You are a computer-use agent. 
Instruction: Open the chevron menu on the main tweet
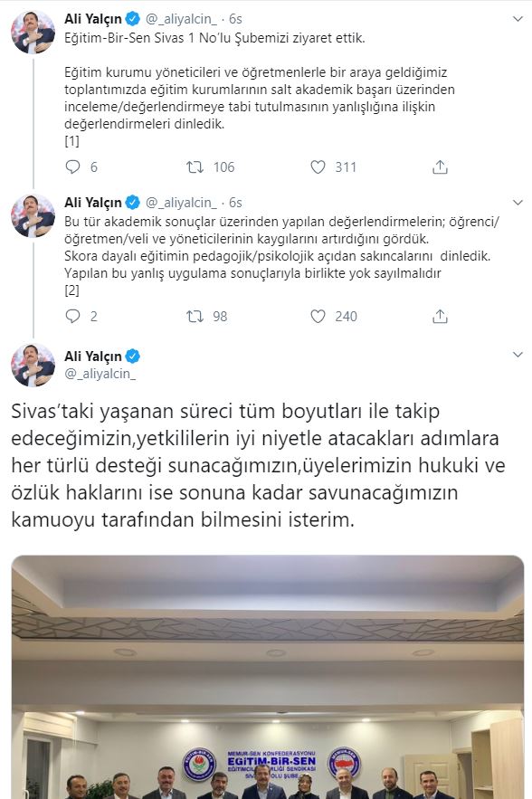click(x=518, y=354)
